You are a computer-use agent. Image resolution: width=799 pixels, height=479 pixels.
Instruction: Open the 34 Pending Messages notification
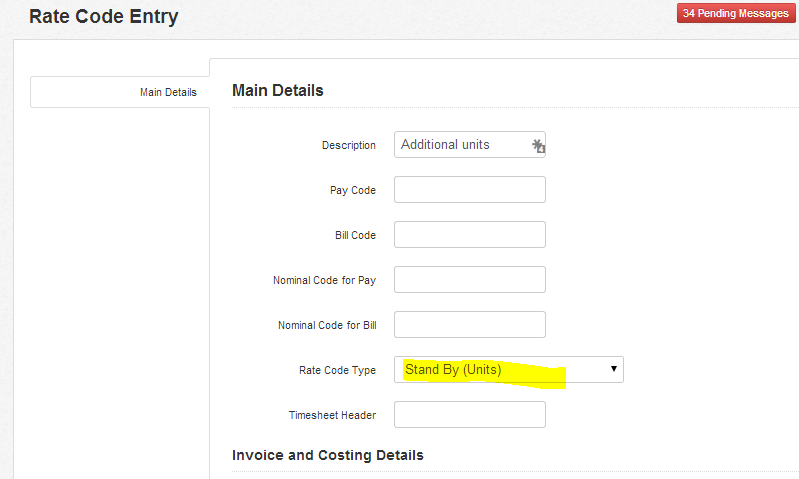coord(736,13)
